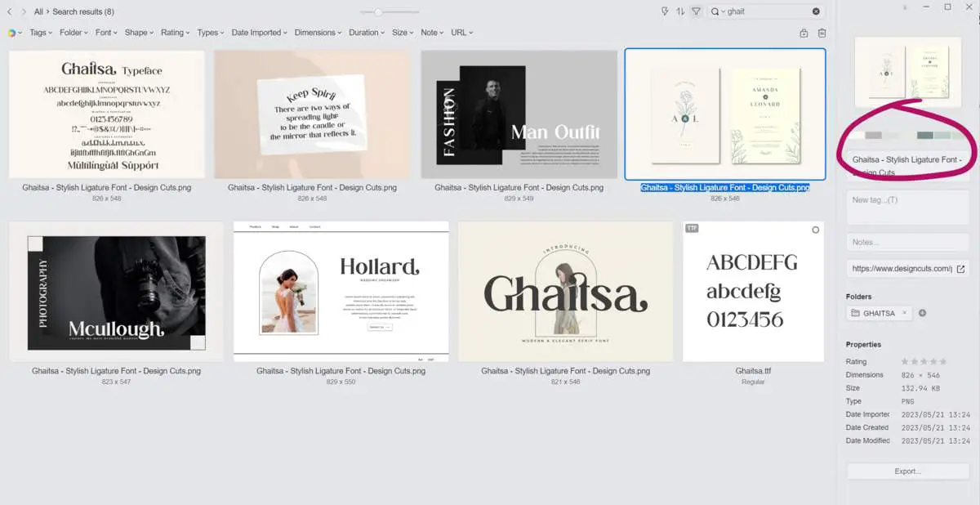Select the 'Keep Spirit' quote thumbnail
Image resolution: width=980 pixels, height=505 pixels.
tap(312, 114)
